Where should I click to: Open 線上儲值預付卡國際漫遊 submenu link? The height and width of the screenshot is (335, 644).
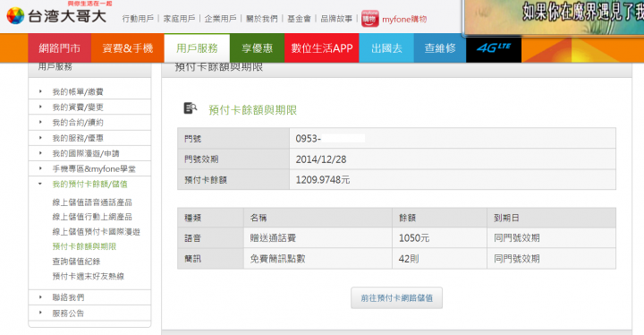(96, 232)
